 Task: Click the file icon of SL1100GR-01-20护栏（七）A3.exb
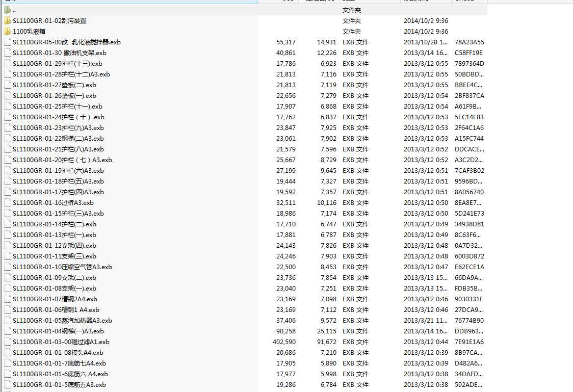tap(8, 160)
